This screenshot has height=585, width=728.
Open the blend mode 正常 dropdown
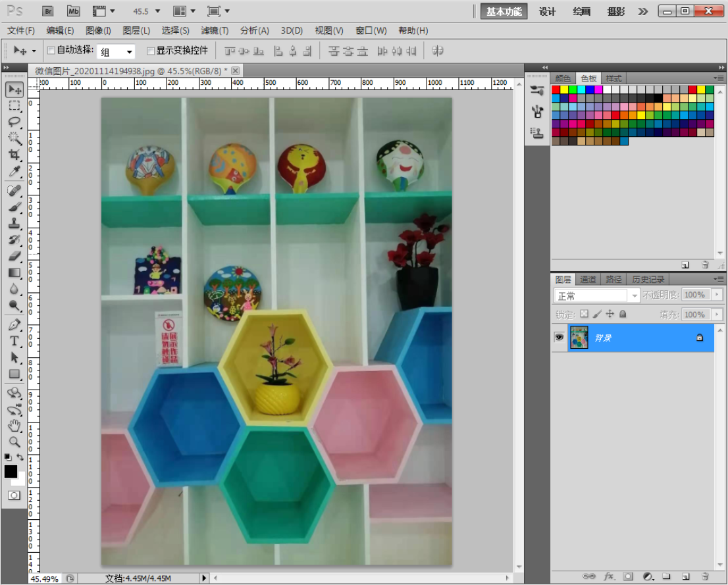pyautogui.click(x=634, y=295)
